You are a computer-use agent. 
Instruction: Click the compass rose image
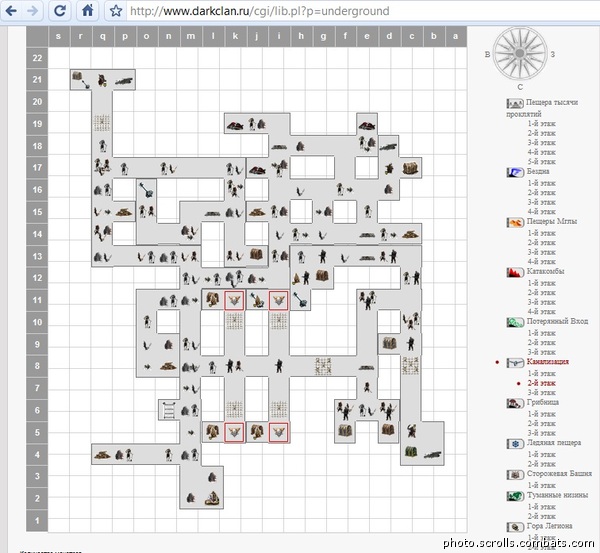(517, 53)
